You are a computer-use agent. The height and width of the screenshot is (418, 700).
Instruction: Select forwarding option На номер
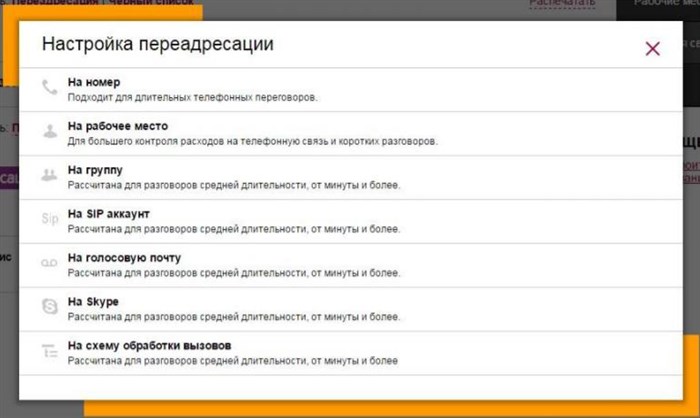pyautogui.click(x=351, y=90)
